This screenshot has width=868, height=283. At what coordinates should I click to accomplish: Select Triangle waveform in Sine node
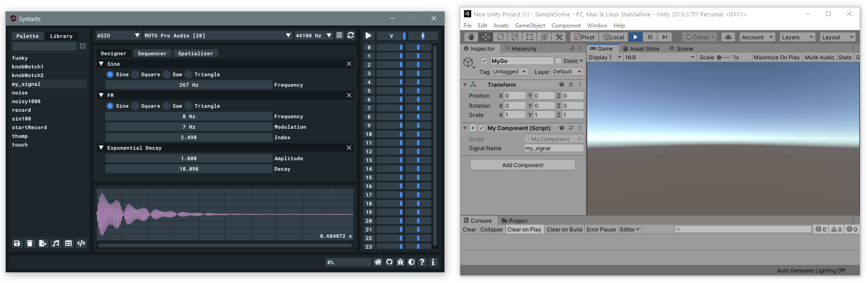(189, 74)
